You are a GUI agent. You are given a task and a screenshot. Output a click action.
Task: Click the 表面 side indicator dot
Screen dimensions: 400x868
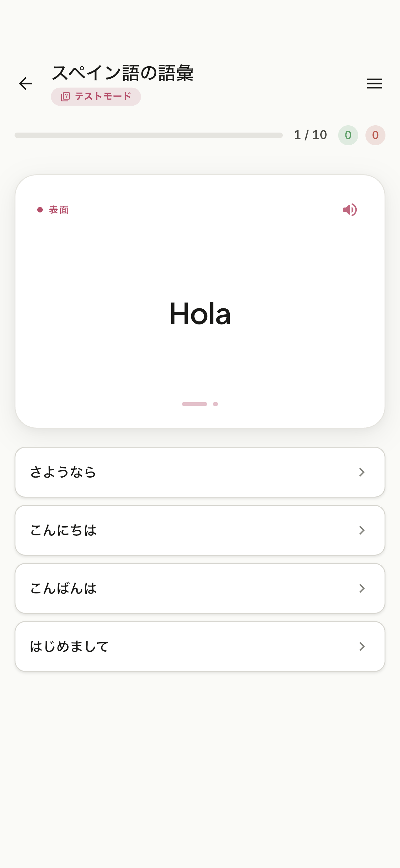[40, 210]
